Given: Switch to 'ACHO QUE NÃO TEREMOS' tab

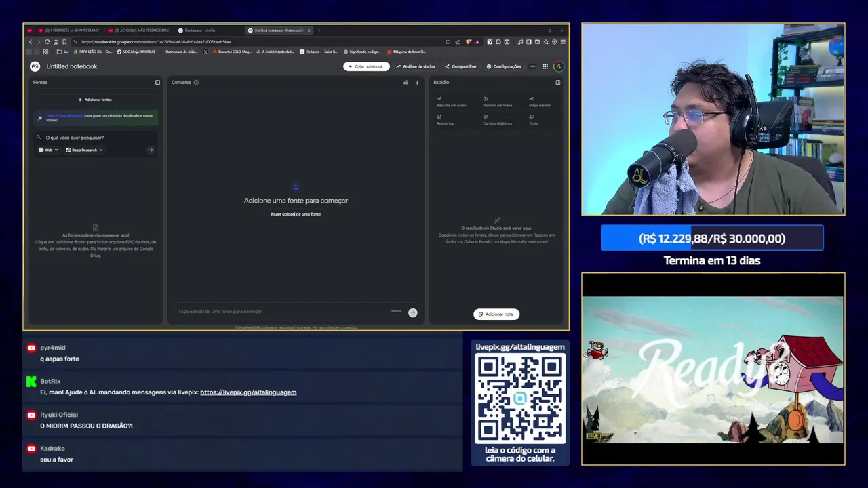Looking at the screenshot, I should 138,30.
